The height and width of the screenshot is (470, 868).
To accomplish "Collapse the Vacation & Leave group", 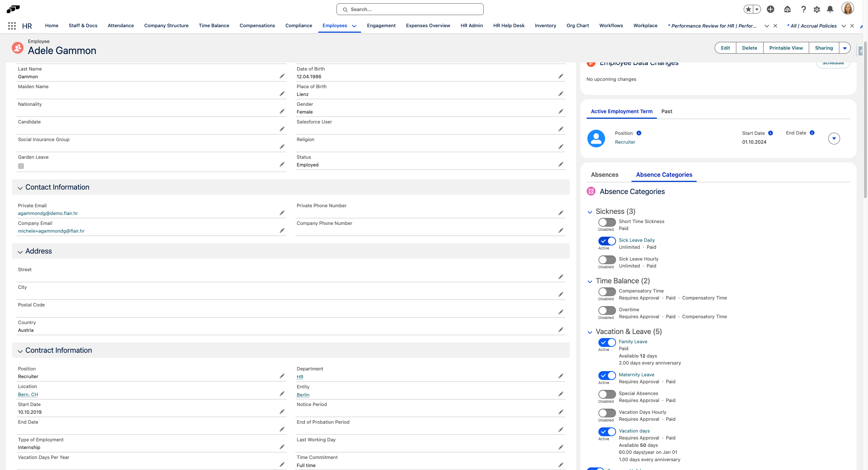I will pos(590,332).
